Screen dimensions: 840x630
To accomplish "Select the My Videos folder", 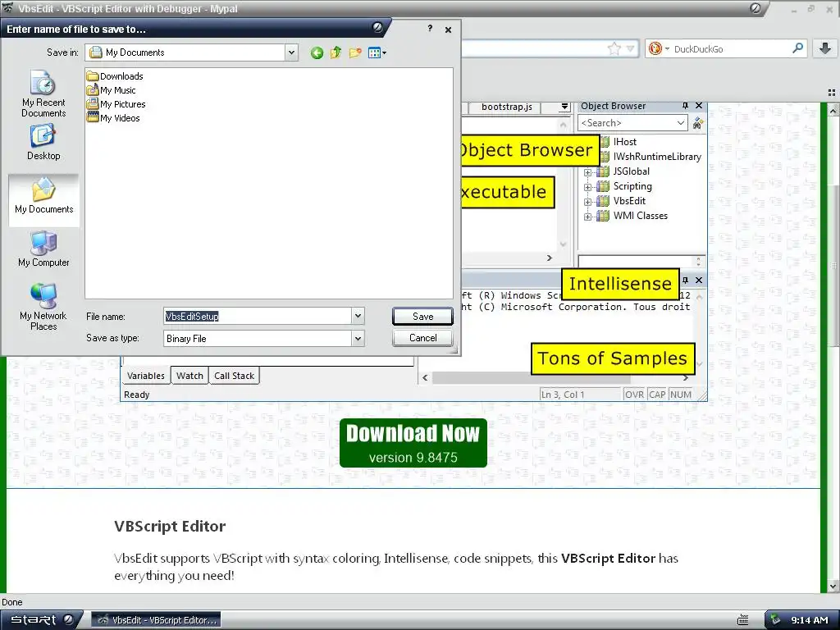I will coord(113,118).
